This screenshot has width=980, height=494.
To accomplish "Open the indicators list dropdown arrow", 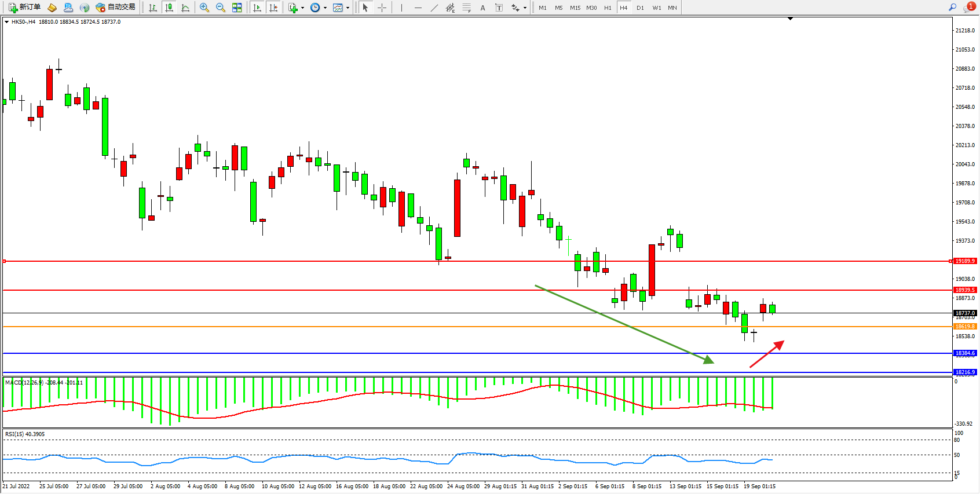I will click(302, 8).
